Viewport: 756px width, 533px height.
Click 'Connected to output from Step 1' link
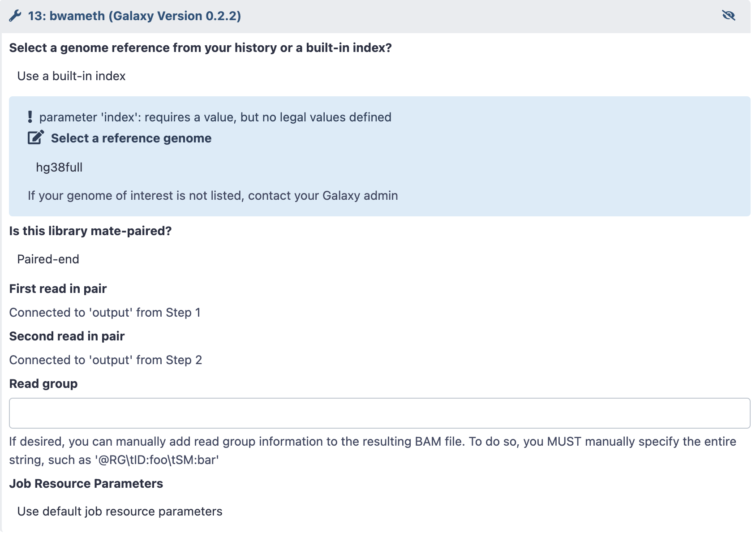(x=105, y=312)
